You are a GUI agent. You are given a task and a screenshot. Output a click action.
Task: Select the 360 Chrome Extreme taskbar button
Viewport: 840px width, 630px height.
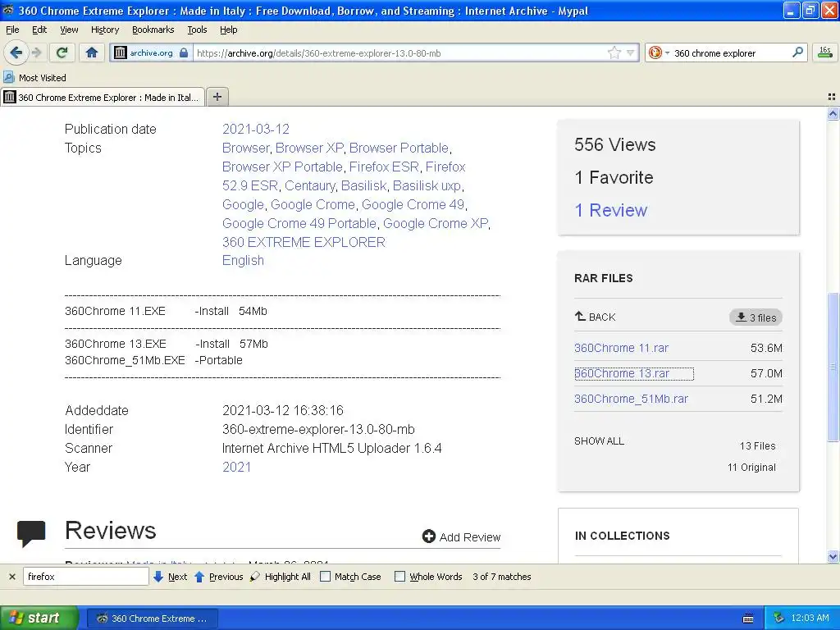tap(152, 619)
